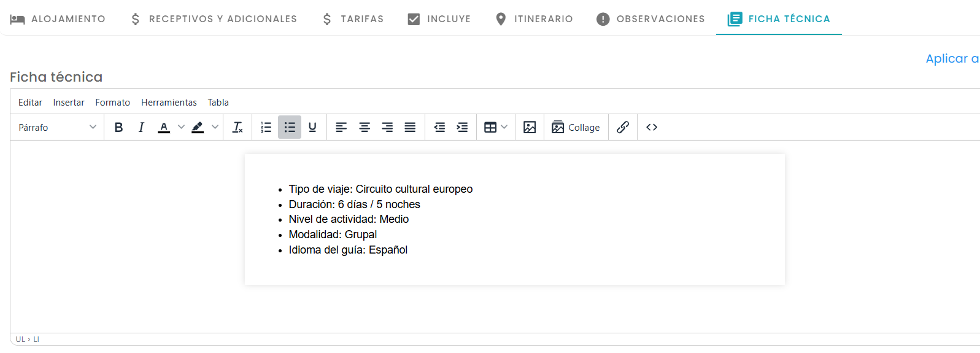Toggle the bulleted list

[290, 127]
